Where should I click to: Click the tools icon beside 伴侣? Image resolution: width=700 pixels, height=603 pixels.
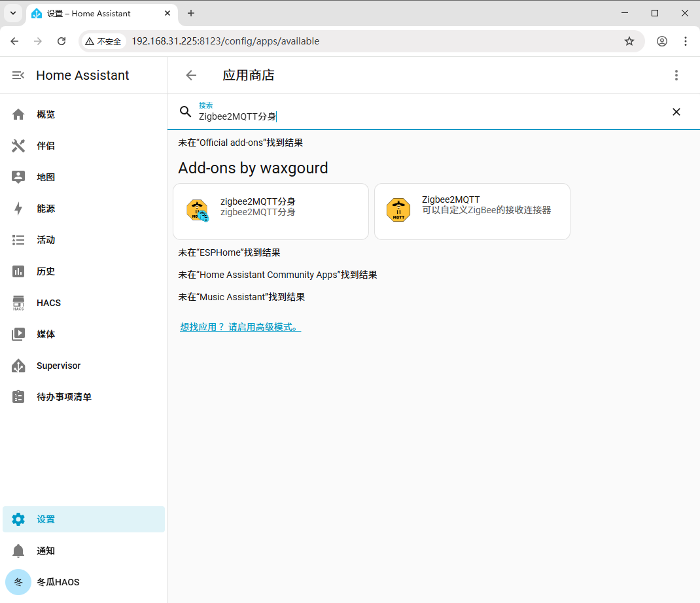click(x=18, y=146)
